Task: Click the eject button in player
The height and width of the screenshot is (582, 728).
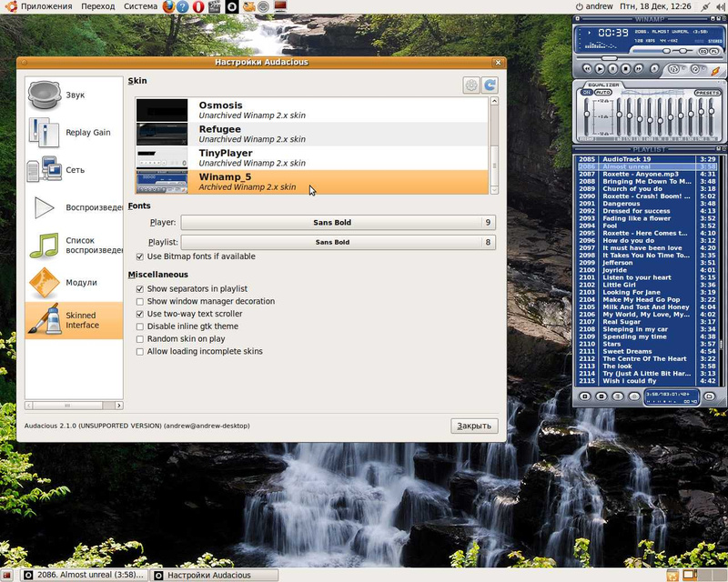Action: (x=654, y=68)
